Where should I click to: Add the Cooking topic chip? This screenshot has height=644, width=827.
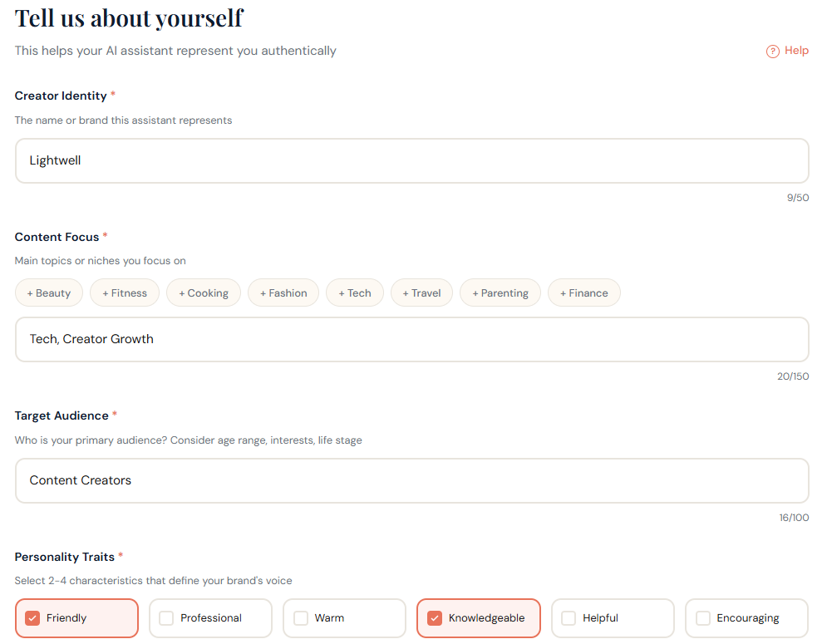203,293
